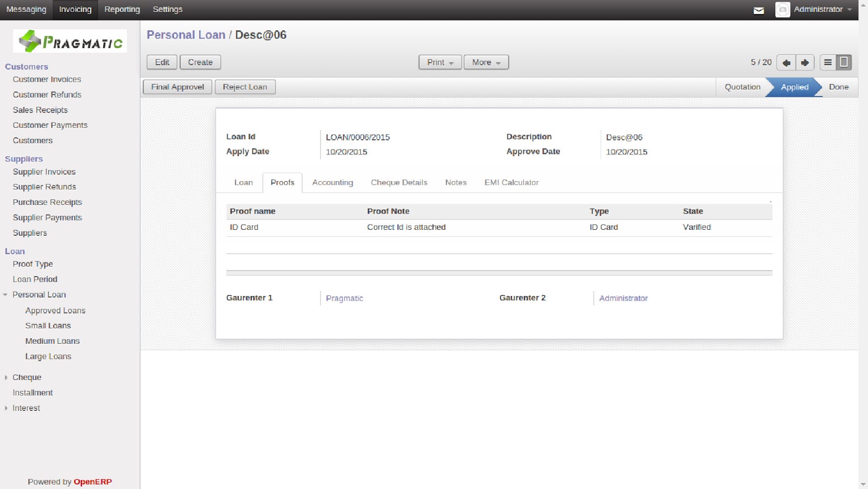Open the More dropdown menu
This screenshot has width=868, height=489.
(486, 62)
